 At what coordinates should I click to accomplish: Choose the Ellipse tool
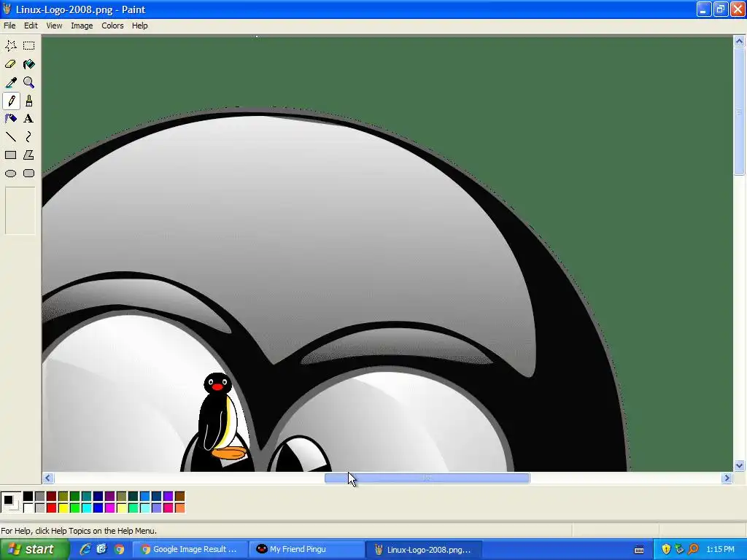10,174
